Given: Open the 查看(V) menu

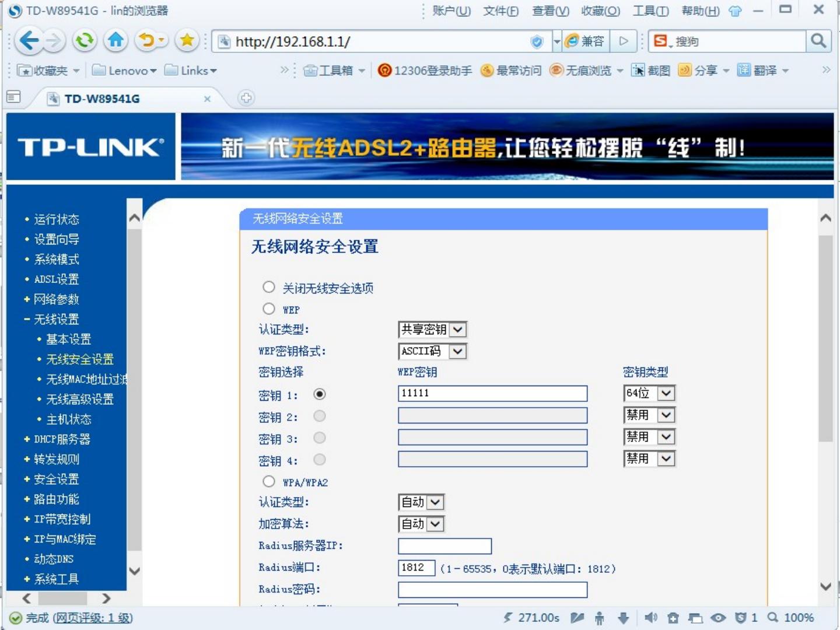Looking at the screenshot, I should [x=550, y=11].
